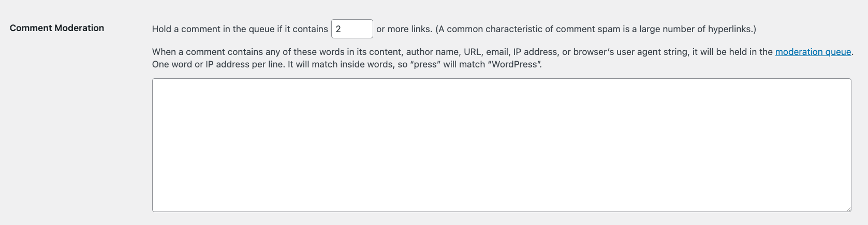Click the word "hyperlinks" in the description
The width and height of the screenshot is (868, 225).
pos(729,29)
